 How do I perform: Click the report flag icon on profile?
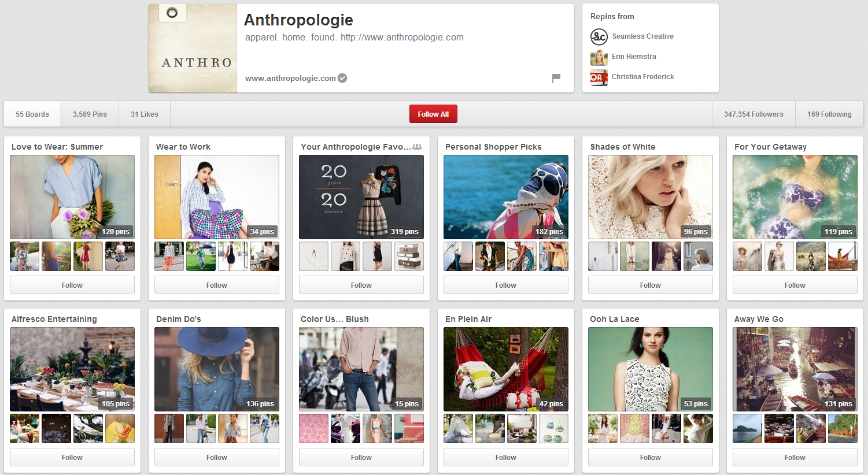pos(556,78)
